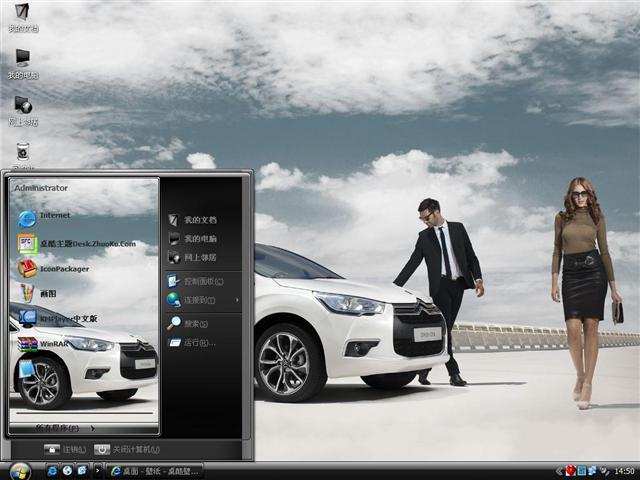Open 网上邻居 in the right panel
This screenshot has width=640, height=480.
pos(193,258)
